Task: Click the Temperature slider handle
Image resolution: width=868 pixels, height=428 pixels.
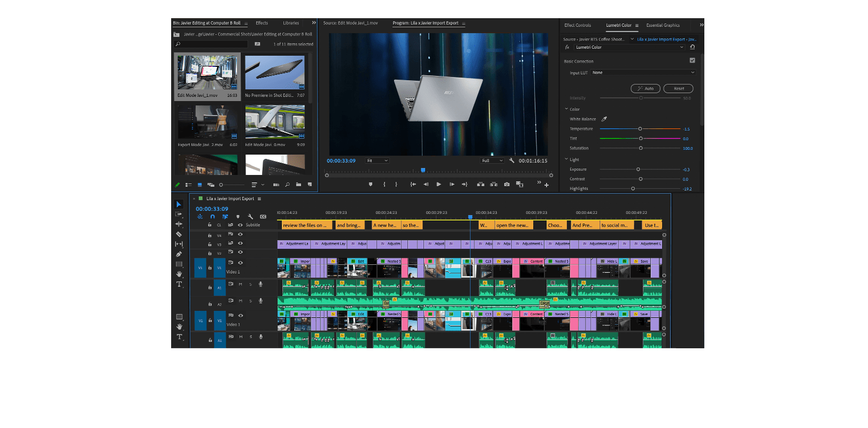Action: (640, 129)
